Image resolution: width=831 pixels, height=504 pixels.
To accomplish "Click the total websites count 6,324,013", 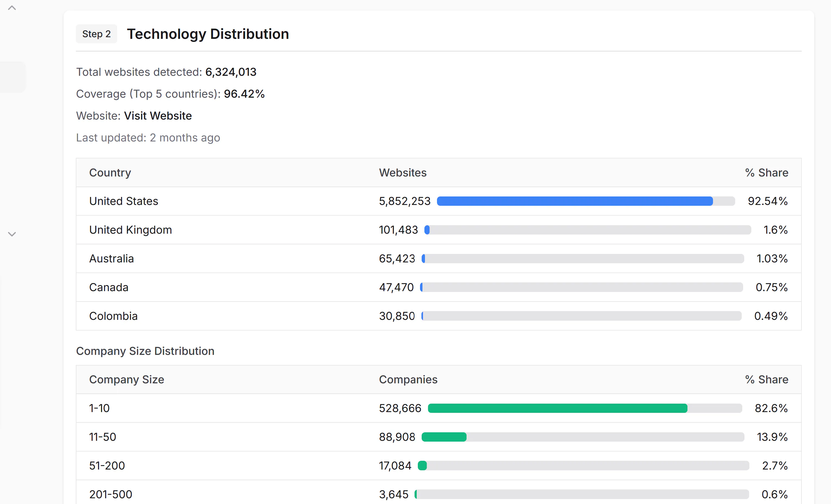I will [x=231, y=72].
